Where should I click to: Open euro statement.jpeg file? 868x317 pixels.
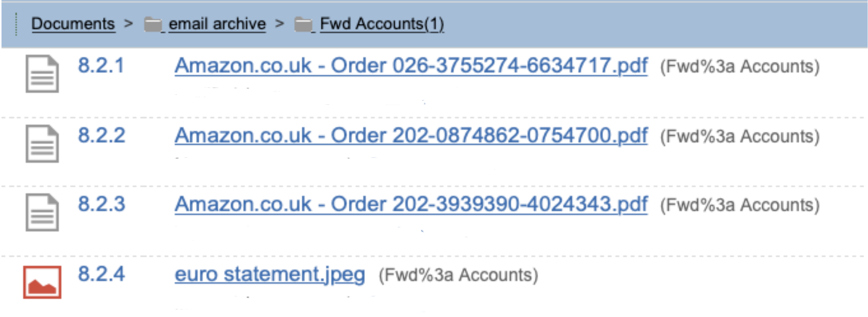pyautogui.click(x=270, y=274)
